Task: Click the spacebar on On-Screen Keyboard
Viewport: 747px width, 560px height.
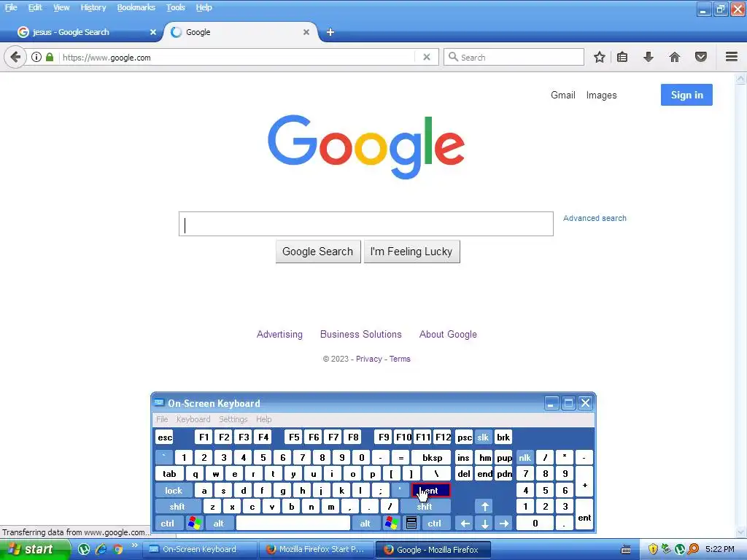Action: pyautogui.click(x=293, y=524)
